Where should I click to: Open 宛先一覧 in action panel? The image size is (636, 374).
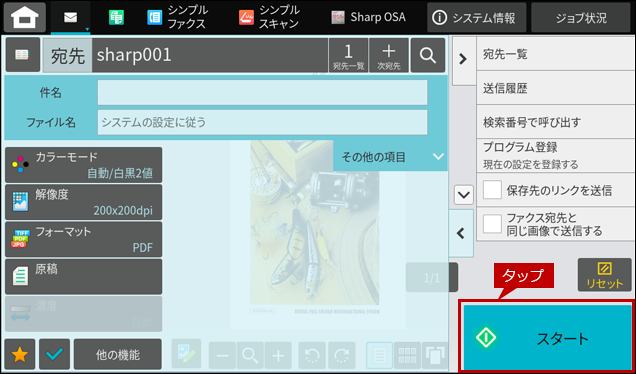pos(556,54)
